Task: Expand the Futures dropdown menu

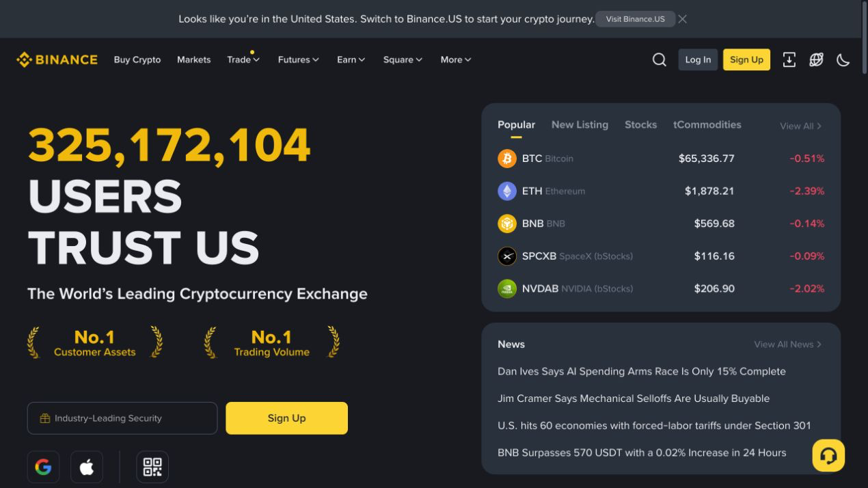Action: click(299, 59)
